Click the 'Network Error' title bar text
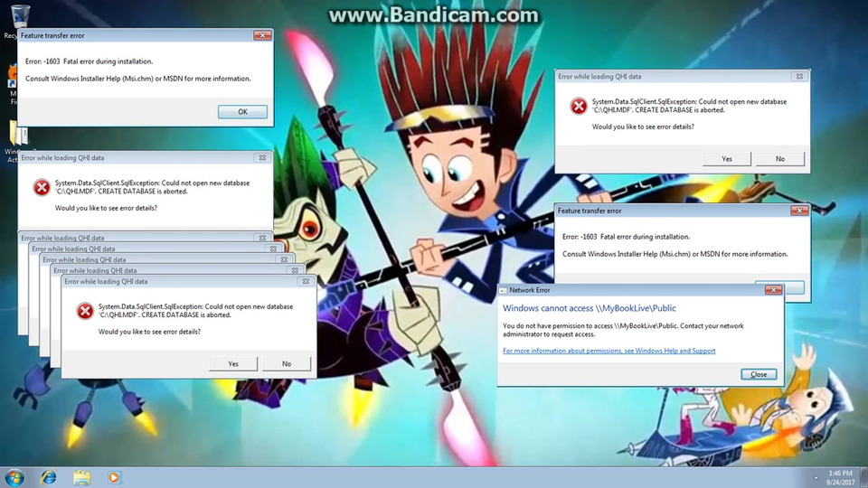The height and width of the screenshot is (488, 868). coord(529,290)
